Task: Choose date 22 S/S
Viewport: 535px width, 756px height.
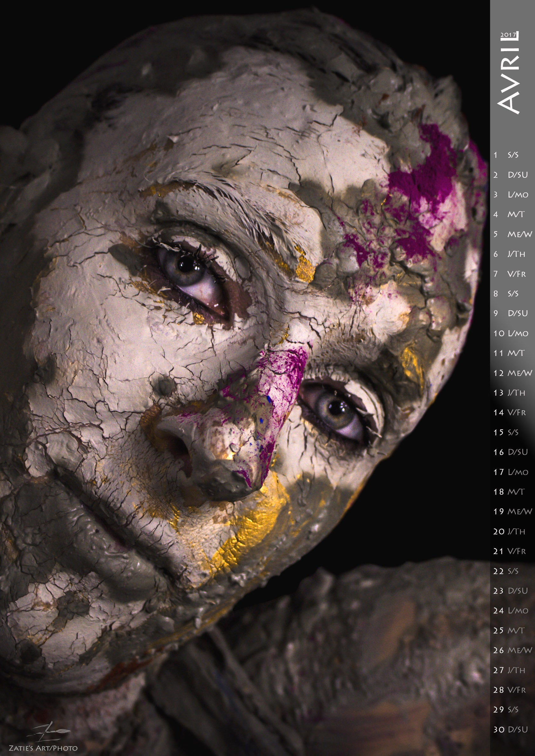Action: coord(506,571)
